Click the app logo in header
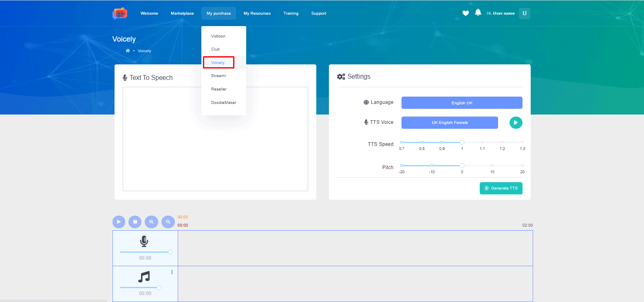The height and width of the screenshot is (302, 644). point(120,13)
